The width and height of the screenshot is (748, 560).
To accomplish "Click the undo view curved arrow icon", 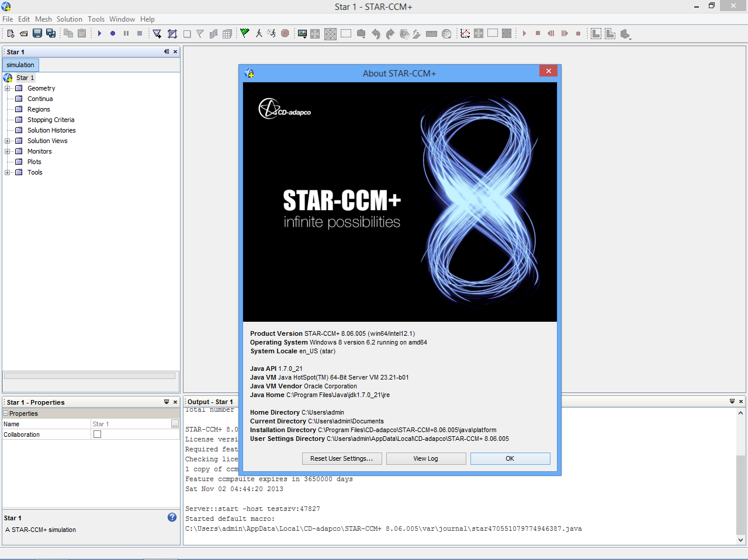I will pos(376,34).
